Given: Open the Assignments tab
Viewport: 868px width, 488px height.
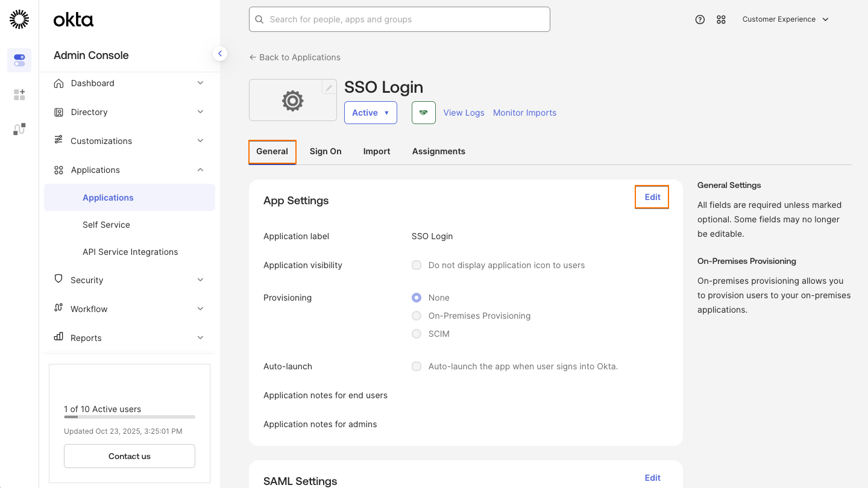Looking at the screenshot, I should click(x=439, y=151).
